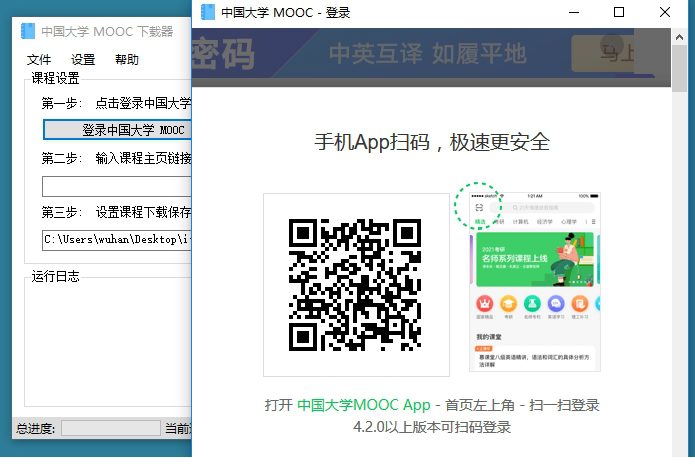Viewport: 695px width, 475px height.
Task: Click the login window title bar icon
Action: click(x=208, y=12)
